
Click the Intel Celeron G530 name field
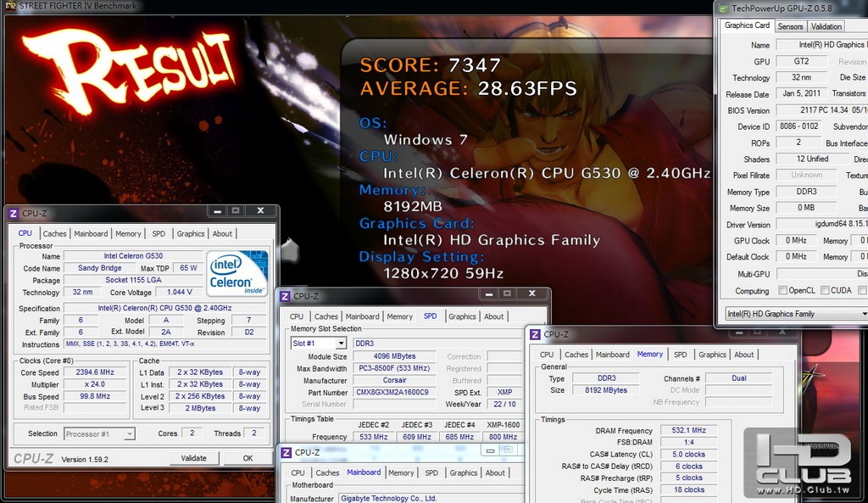click(133, 256)
